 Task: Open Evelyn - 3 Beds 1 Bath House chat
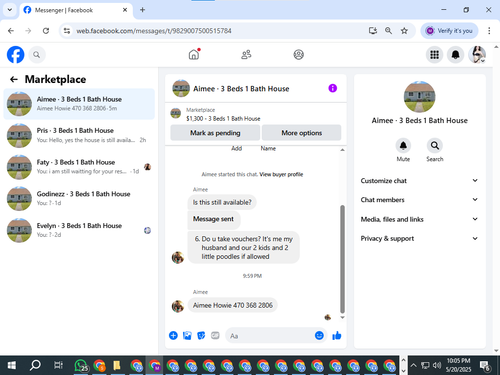pyautogui.click(x=79, y=230)
